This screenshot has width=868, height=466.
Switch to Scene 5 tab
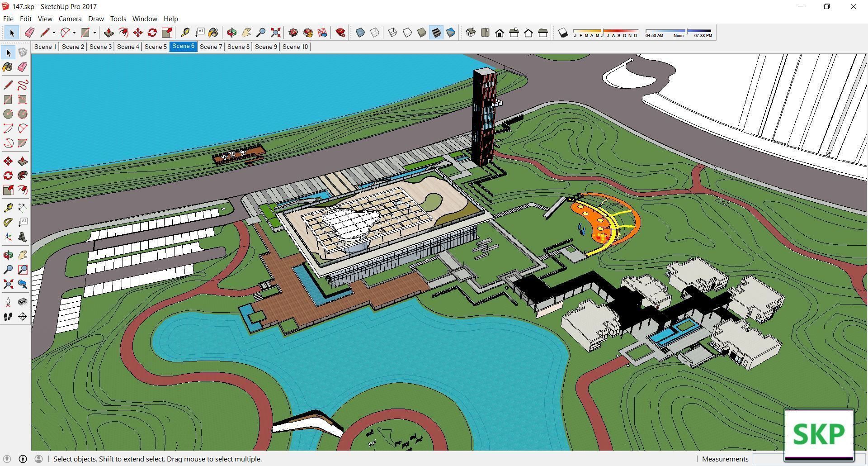click(x=156, y=47)
